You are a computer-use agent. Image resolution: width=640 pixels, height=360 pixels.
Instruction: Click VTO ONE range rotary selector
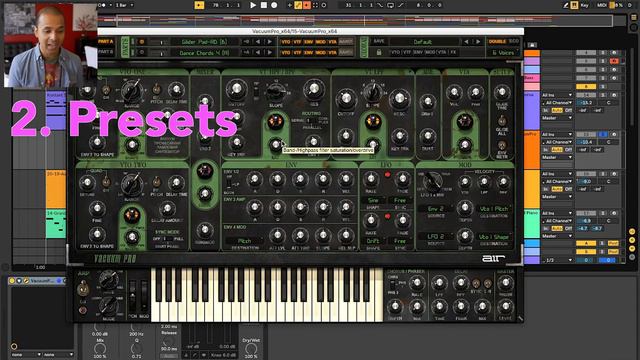132,90
